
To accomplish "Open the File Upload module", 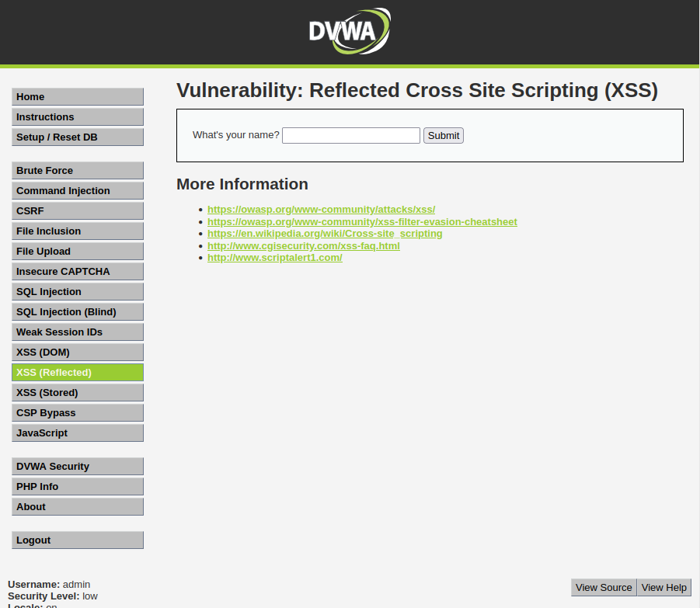I will point(78,251).
